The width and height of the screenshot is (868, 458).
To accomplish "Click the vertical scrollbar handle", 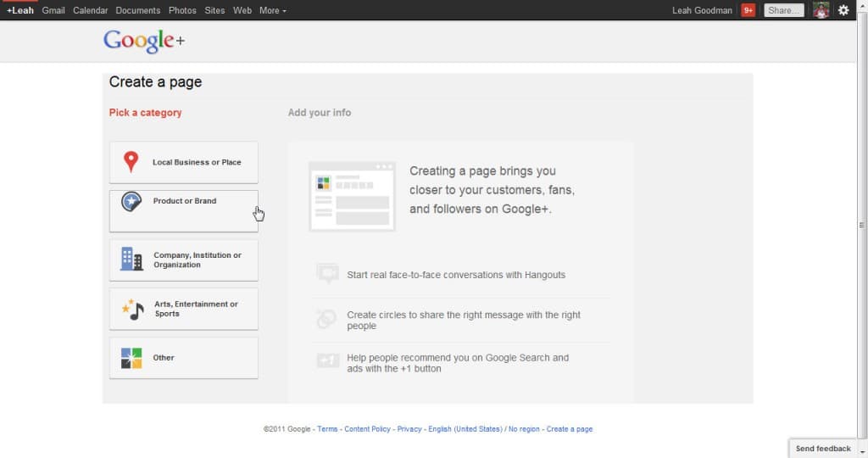I will click(862, 224).
